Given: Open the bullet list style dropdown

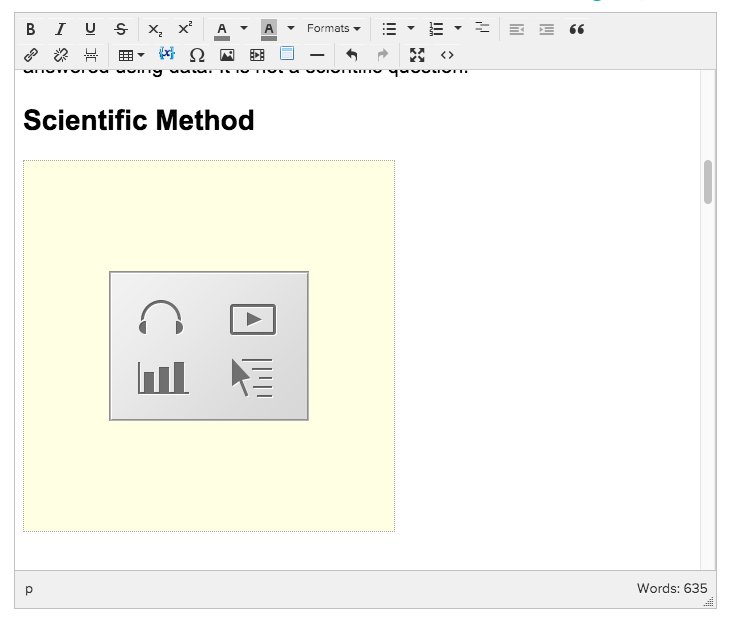Looking at the screenshot, I should click(x=412, y=29).
